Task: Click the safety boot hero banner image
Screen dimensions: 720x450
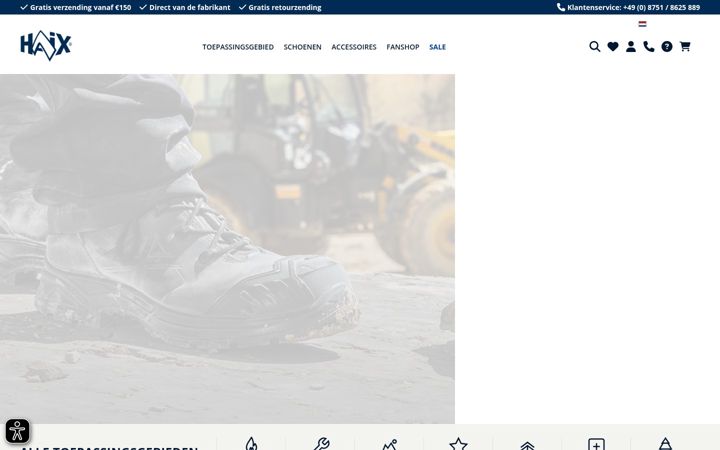Action: 227,248
